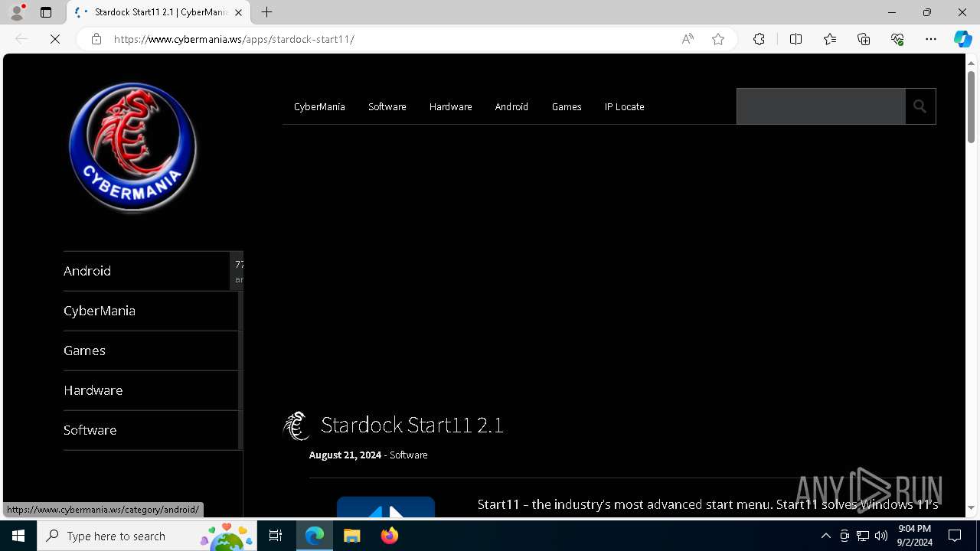Open Software top menu item
This screenshot has width=980, height=551.
(387, 106)
